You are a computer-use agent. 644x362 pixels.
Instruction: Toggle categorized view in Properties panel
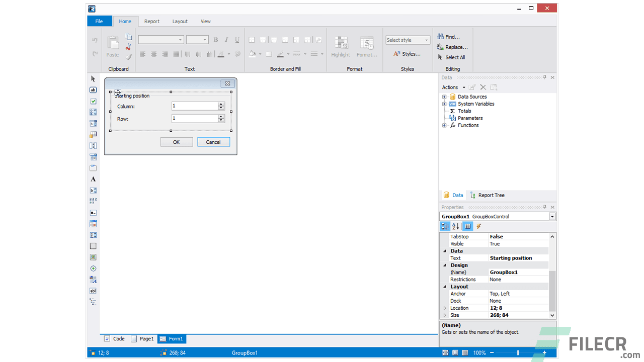click(x=445, y=226)
